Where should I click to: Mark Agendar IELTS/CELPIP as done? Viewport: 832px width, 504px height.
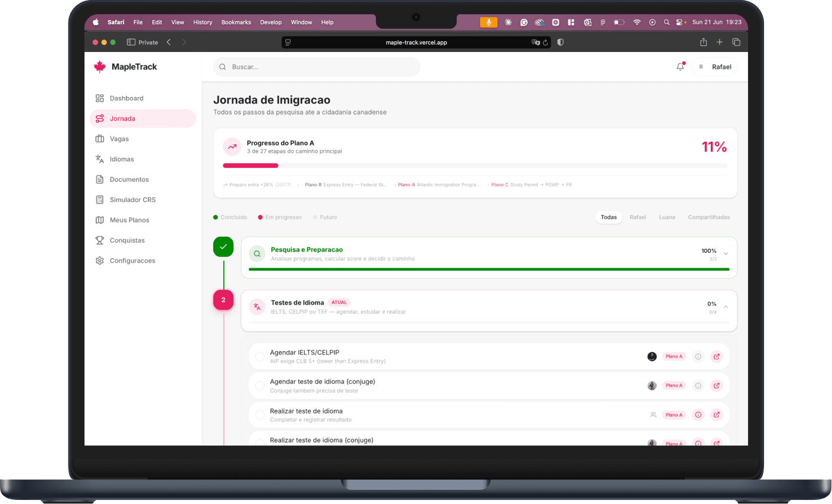tap(259, 356)
